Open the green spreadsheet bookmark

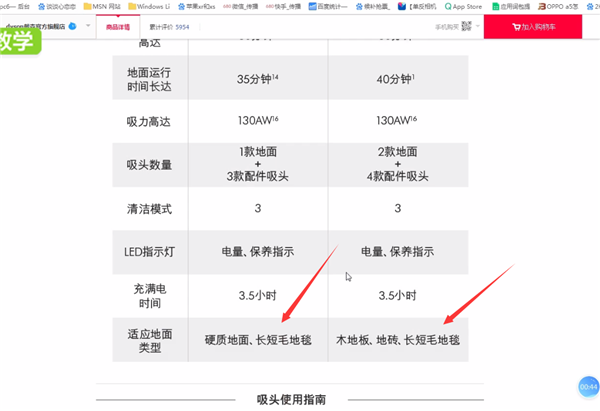pyautogui.click(x=511, y=7)
